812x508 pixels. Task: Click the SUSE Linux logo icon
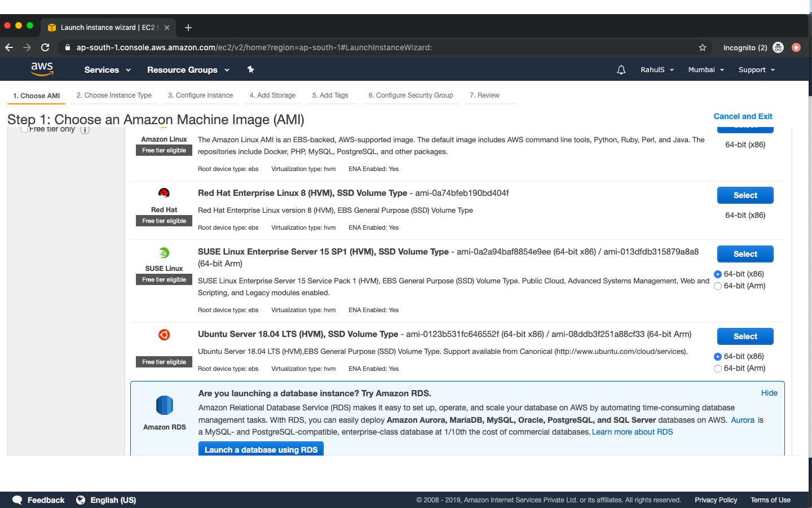[x=164, y=252]
